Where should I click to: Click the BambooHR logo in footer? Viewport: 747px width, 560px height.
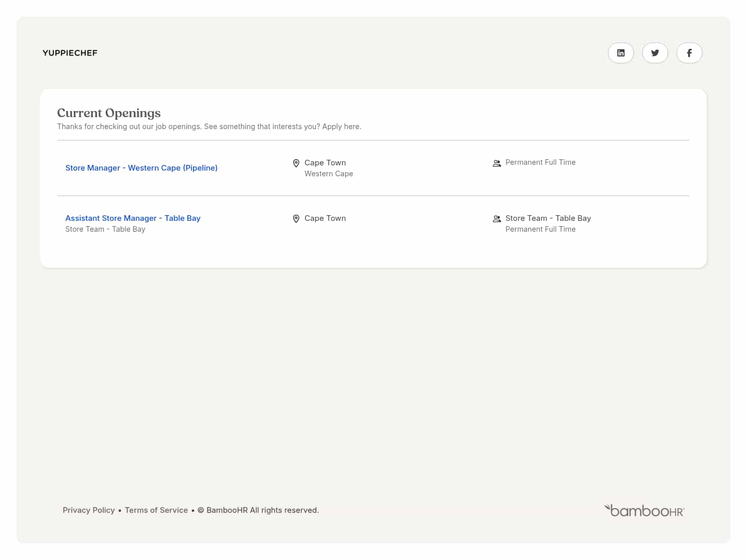tap(644, 510)
